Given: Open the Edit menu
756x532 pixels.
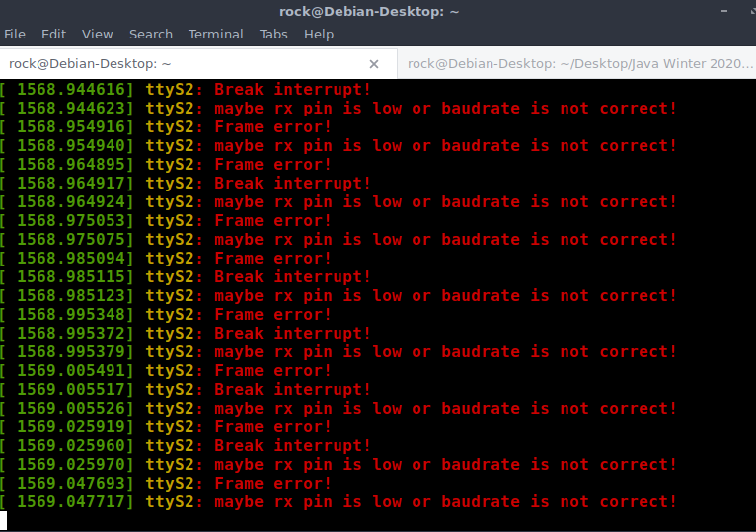Looking at the screenshot, I should [53, 34].
